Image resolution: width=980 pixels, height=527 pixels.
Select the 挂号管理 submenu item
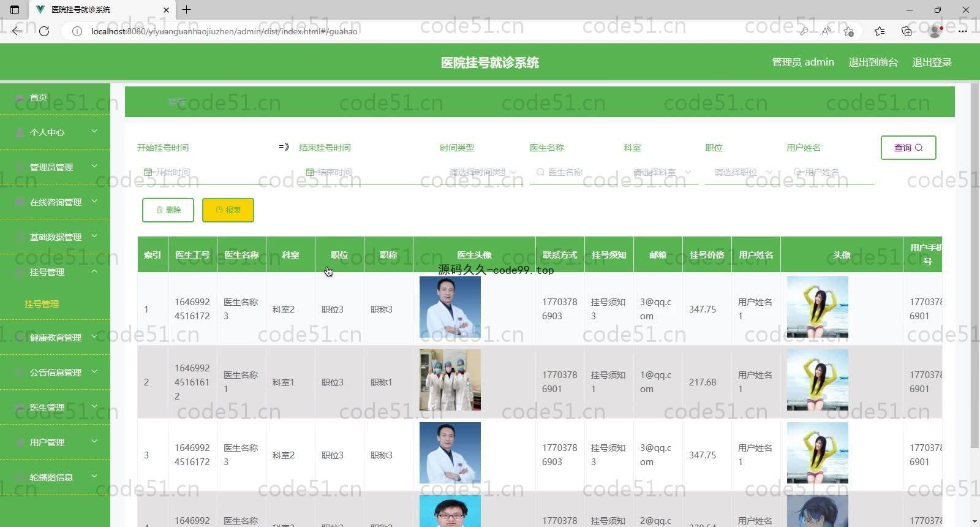click(42, 304)
